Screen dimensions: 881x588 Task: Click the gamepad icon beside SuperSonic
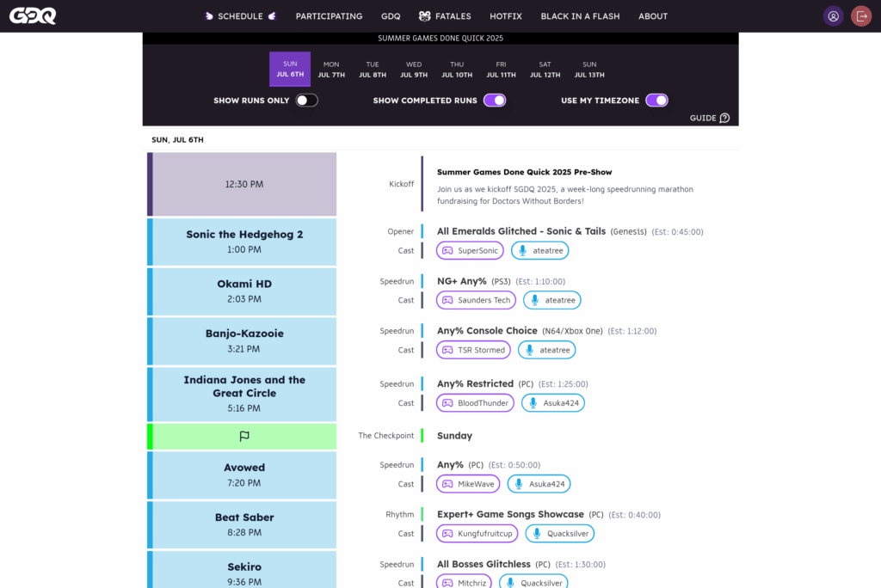pos(447,251)
